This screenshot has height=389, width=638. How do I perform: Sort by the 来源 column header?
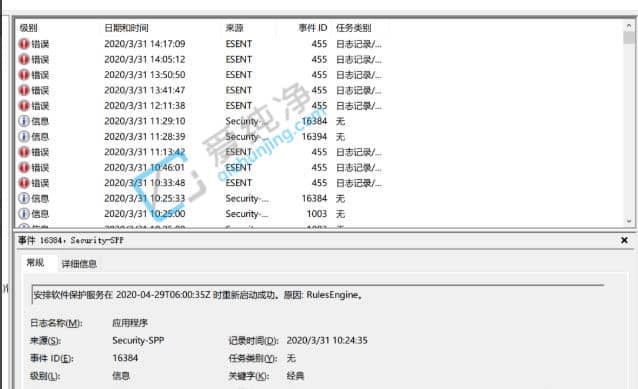tap(234, 28)
